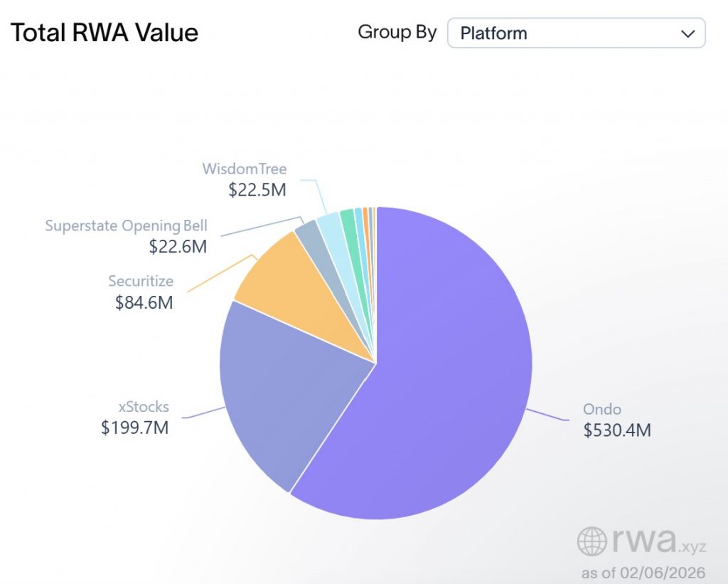Click the $199.7M xStocks value

pyautogui.click(x=135, y=428)
